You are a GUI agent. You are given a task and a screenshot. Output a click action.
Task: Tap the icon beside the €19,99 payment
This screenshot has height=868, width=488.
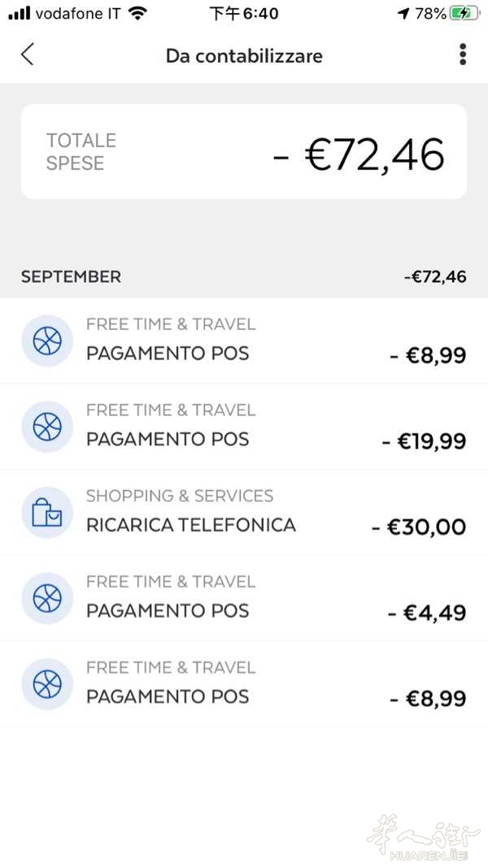point(47,426)
